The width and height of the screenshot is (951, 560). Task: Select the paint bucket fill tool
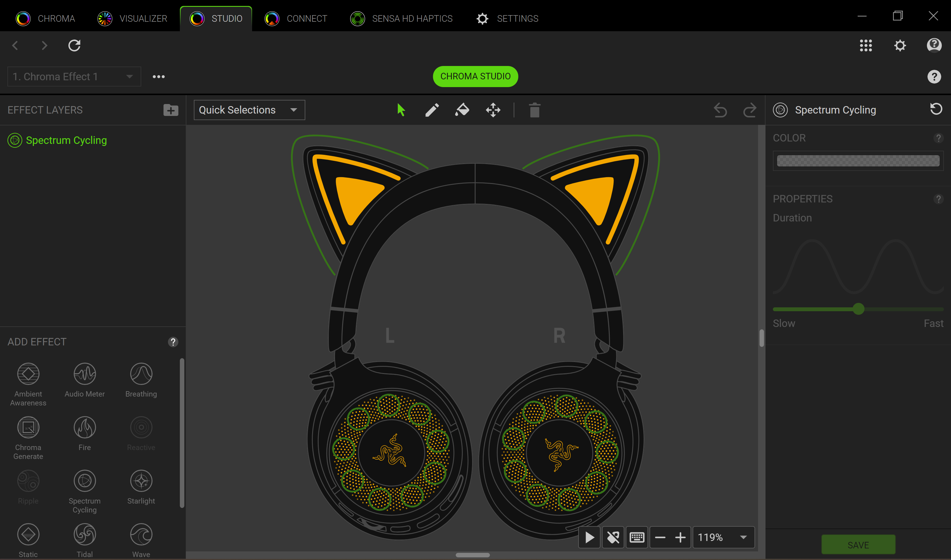462,110
